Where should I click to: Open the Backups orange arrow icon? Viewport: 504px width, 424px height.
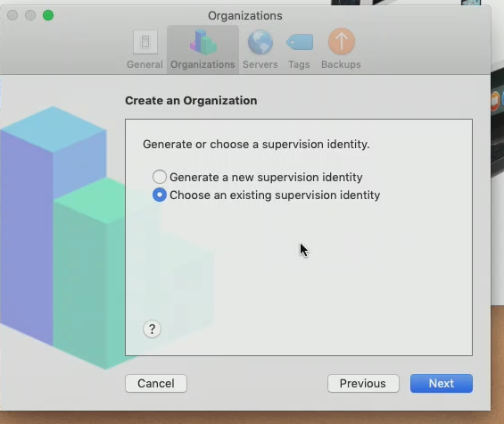coord(342,41)
